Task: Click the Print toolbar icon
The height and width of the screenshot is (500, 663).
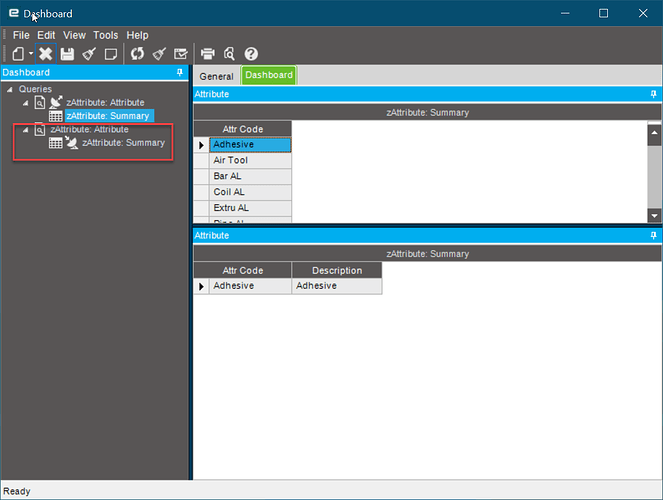Action: pos(208,54)
